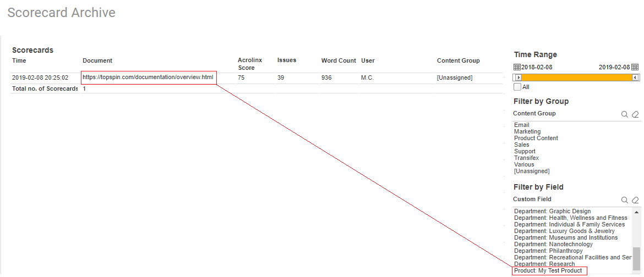Open topspin.com overview.html document link
Screen dimensions: 644x277
coord(148,77)
